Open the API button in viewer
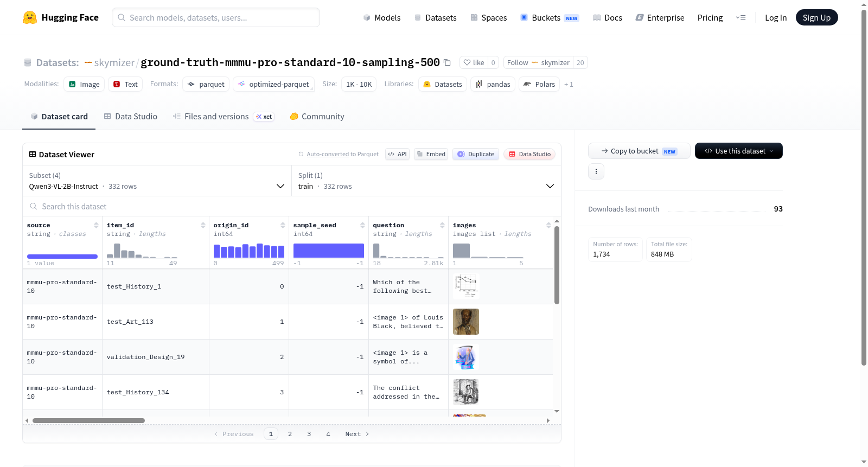This screenshot has height=467, width=868. click(x=397, y=154)
